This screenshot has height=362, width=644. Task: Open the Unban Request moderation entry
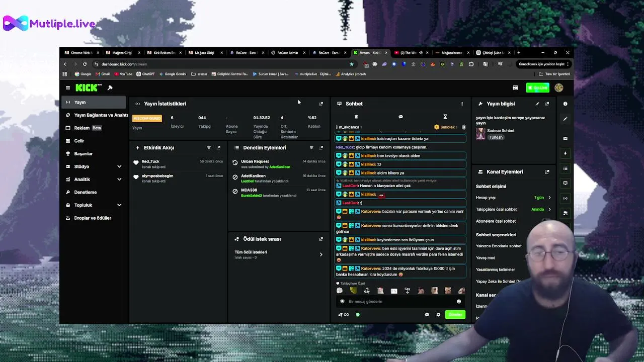[279, 164]
